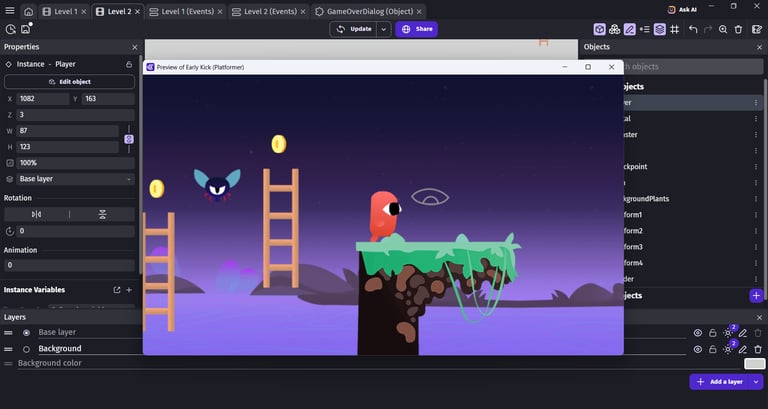Open options for the Checkpoint object row
The height and width of the screenshot is (409, 768).
(x=756, y=167)
